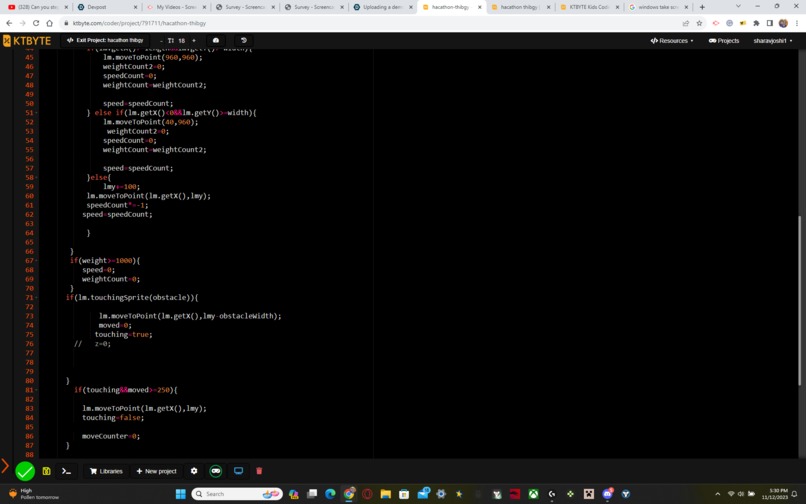Click Exit Project: hacathon thibgy button
The image size is (806, 504).
pyautogui.click(x=105, y=40)
